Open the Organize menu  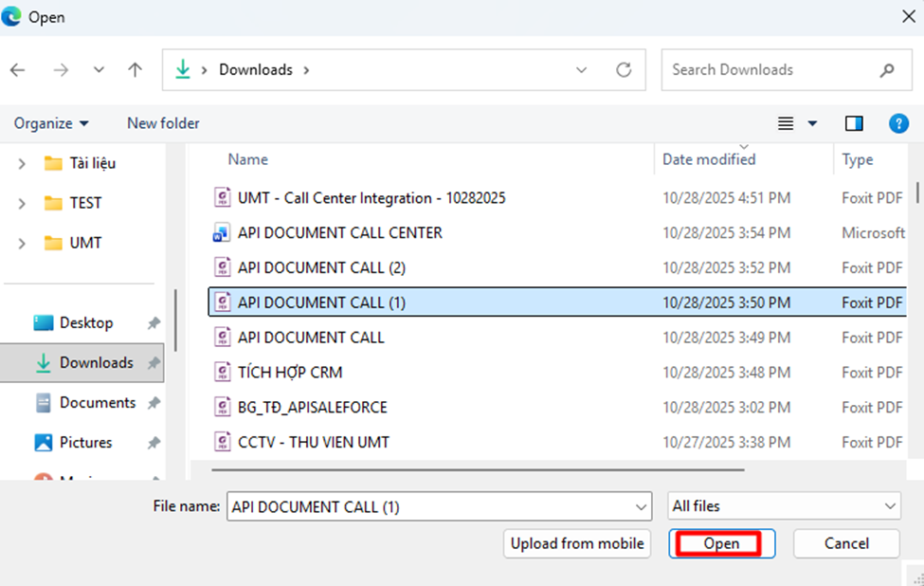coord(51,123)
